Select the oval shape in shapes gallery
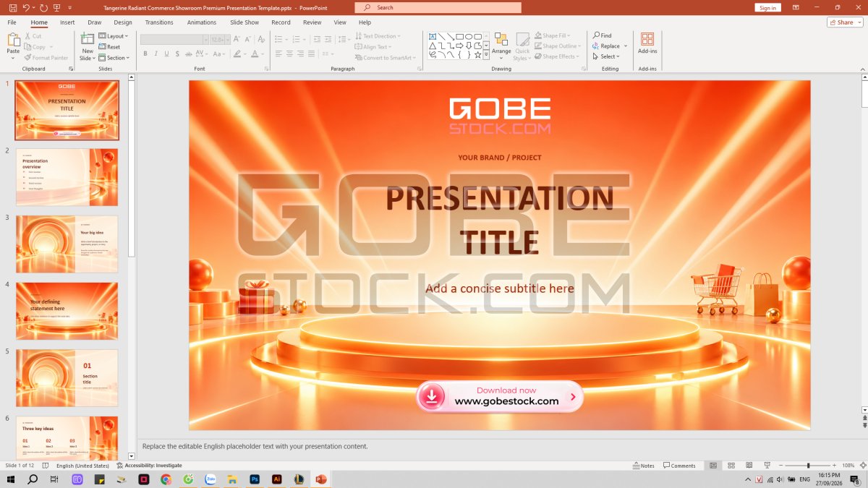This screenshot has height=488, width=868. tap(469, 36)
